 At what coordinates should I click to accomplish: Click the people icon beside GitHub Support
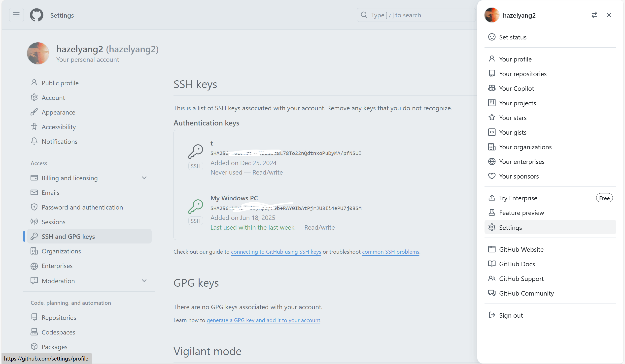click(492, 278)
